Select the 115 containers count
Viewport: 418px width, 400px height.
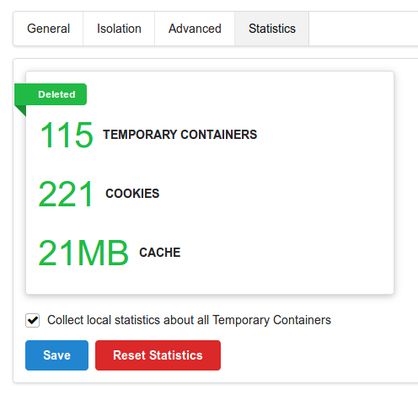pos(66,135)
